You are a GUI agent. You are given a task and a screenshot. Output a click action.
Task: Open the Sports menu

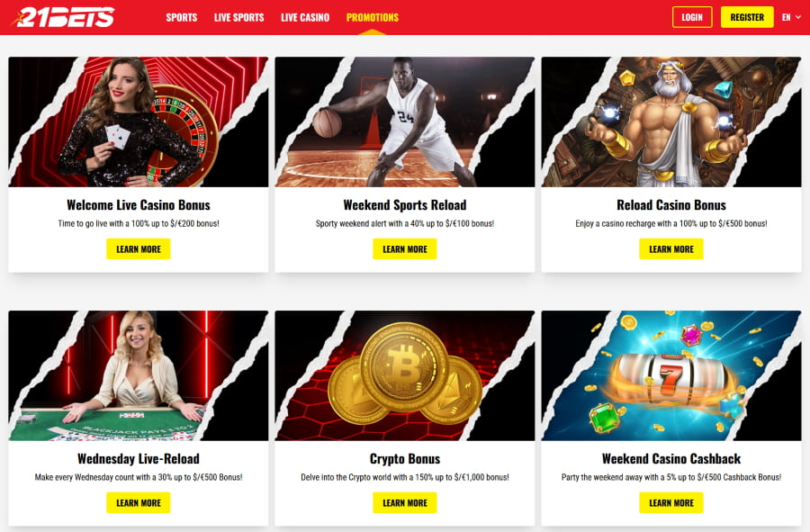[x=181, y=18]
